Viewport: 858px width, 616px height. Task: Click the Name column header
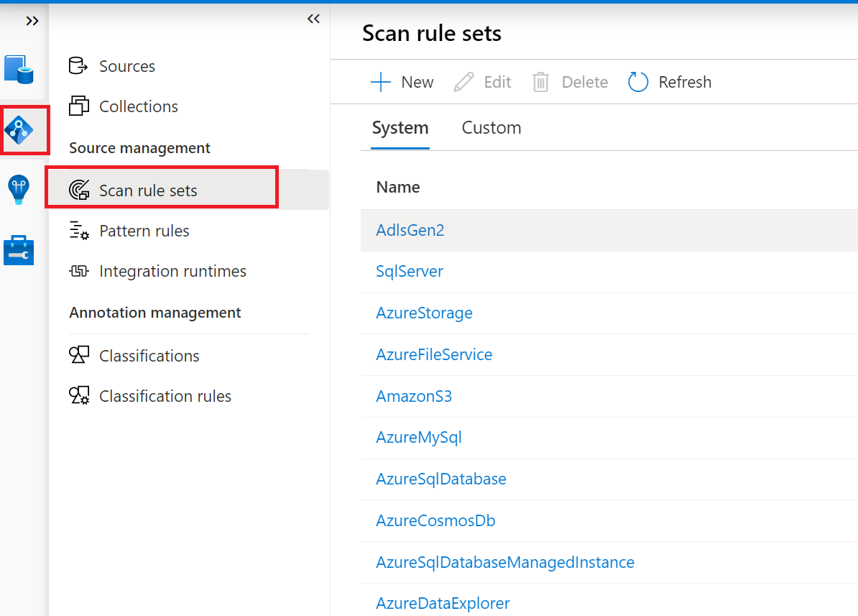point(398,187)
